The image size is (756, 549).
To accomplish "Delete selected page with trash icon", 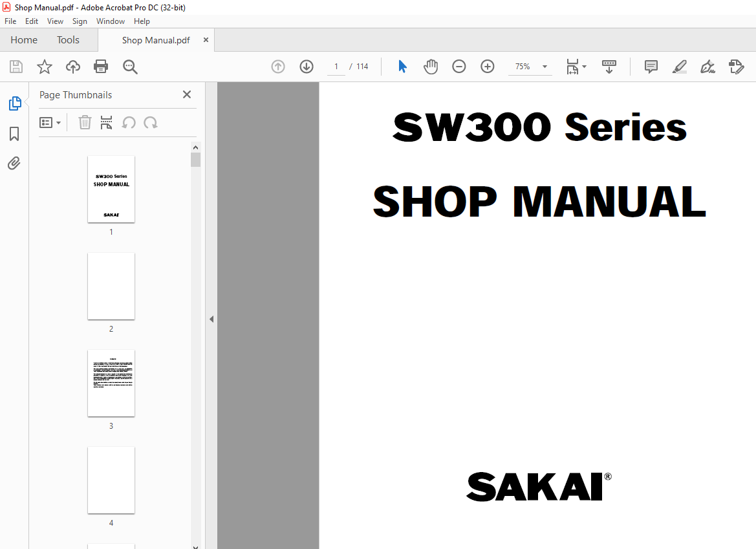I will 85,122.
